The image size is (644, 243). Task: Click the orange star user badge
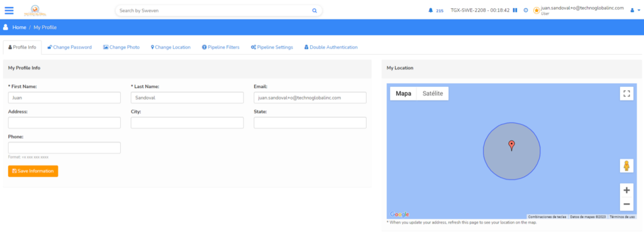[x=536, y=10]
